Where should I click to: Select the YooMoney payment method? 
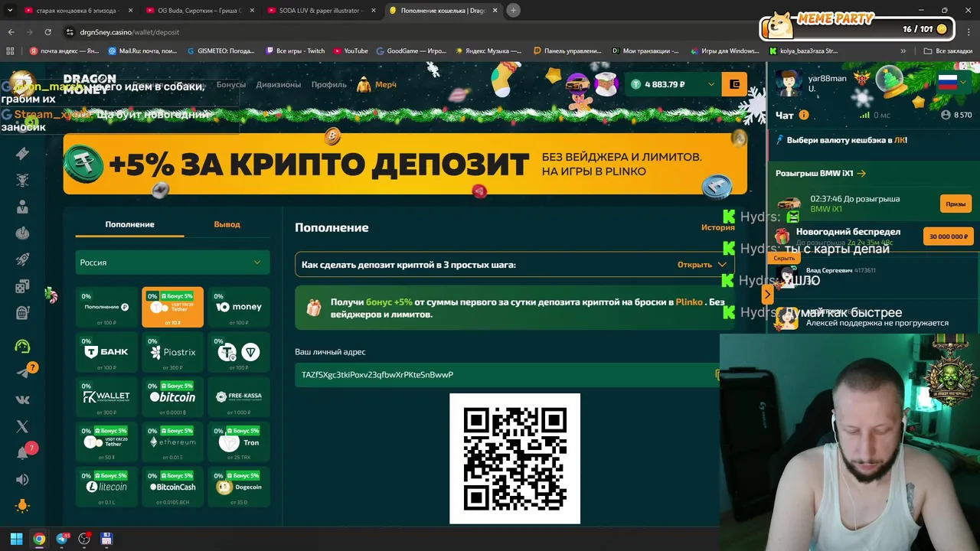pyautogui.click(x=239, y=307)
